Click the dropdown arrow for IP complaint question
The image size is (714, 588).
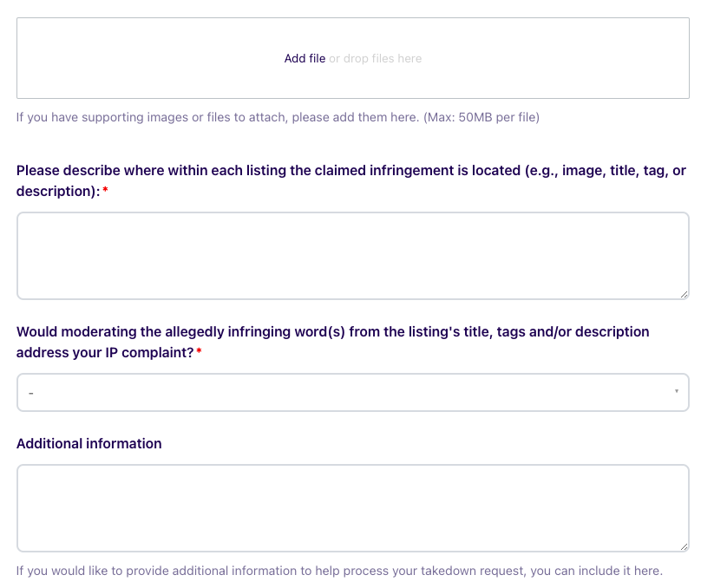[x=677, y=391]
